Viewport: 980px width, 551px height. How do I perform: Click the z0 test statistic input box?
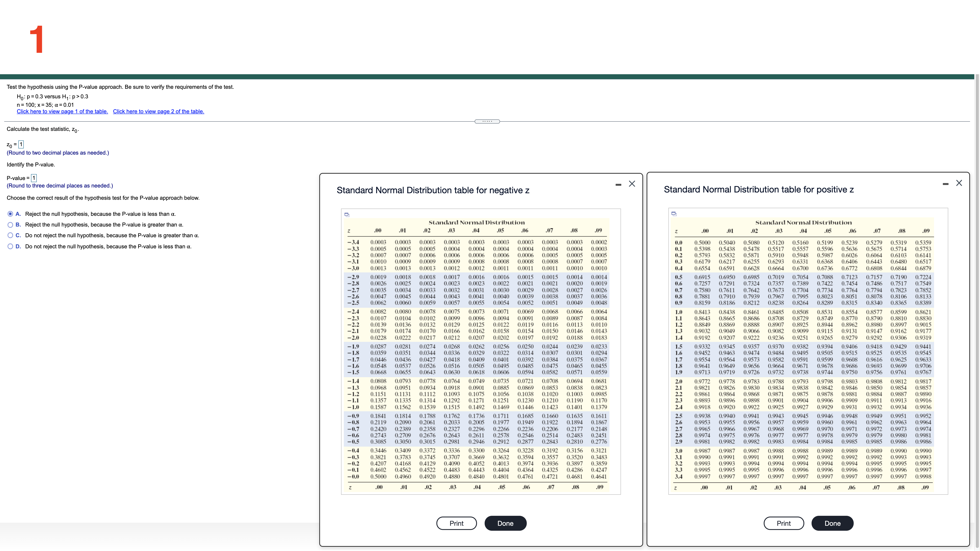pos(21,144)
